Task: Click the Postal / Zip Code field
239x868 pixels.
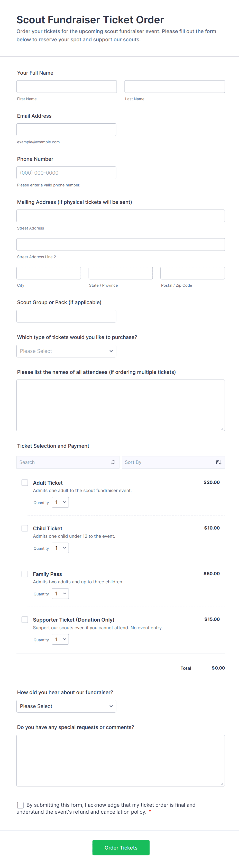Action: (192, 273)
